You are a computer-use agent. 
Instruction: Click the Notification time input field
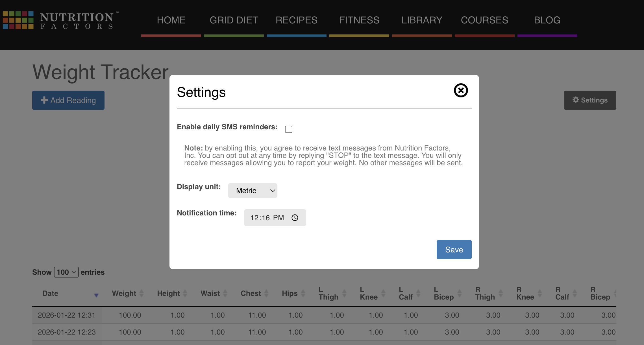pos(267,218)
